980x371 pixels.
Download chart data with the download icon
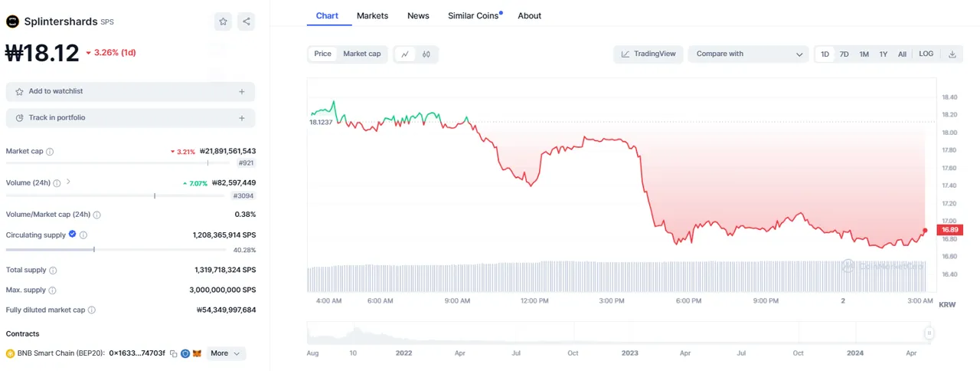pyautogui.click(x=952, y=54)
